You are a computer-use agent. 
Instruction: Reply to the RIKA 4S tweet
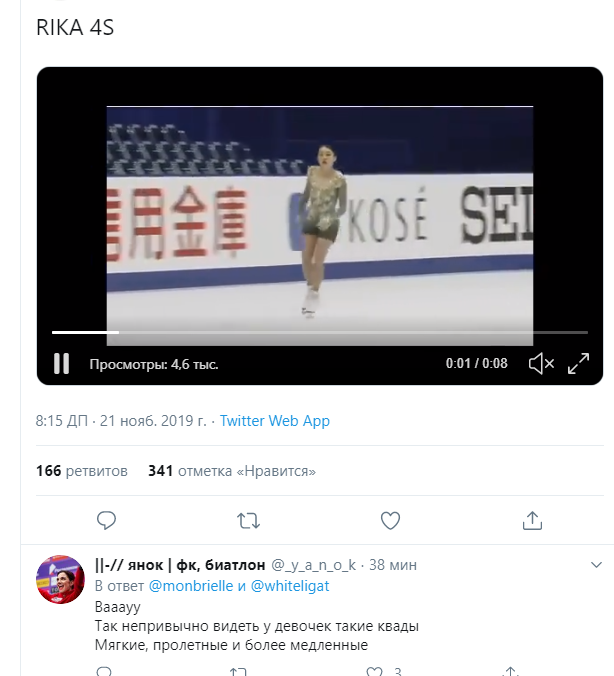click(x=107, y=520)
